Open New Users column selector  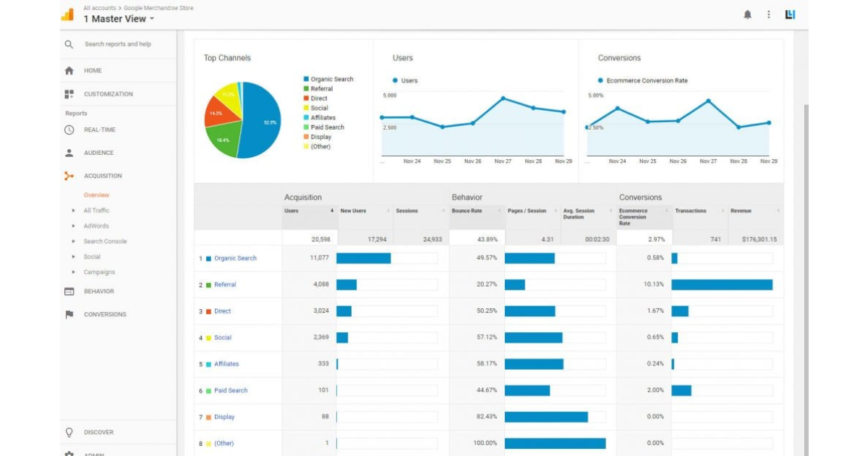[389, 211]
